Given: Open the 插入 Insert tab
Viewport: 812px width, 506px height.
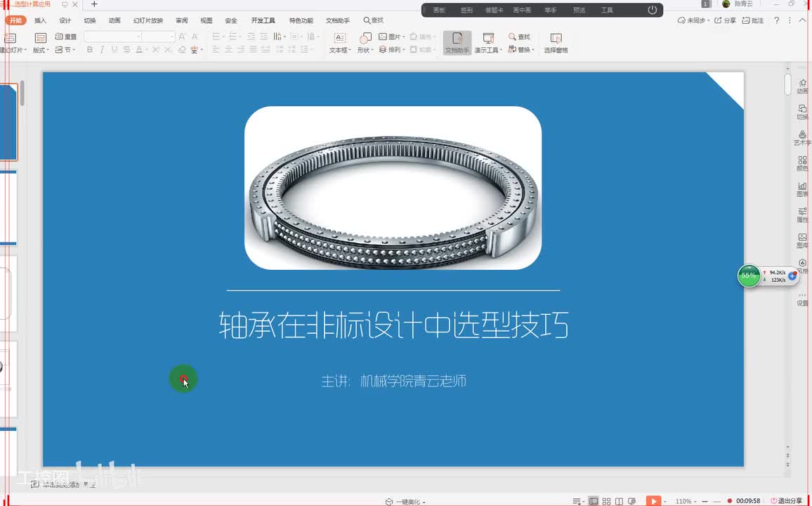Looking at the screenshot, I should 40,20.
